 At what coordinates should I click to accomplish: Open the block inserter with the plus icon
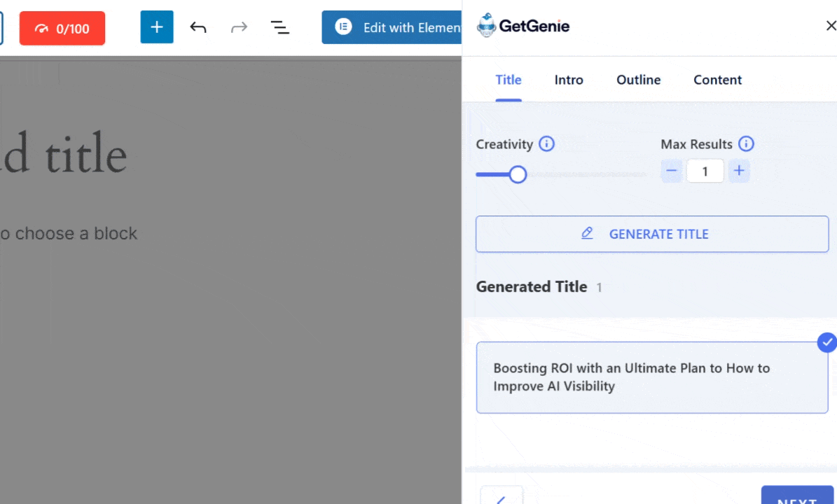(156, 27)
